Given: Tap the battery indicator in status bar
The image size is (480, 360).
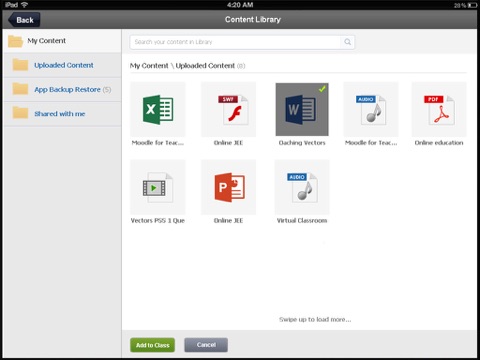Looking at the screenshot, I should coord(472,5).
